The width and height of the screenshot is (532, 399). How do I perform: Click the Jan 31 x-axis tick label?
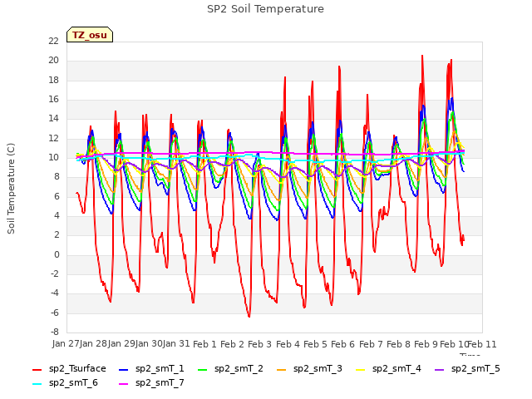(x=176, y=344)
